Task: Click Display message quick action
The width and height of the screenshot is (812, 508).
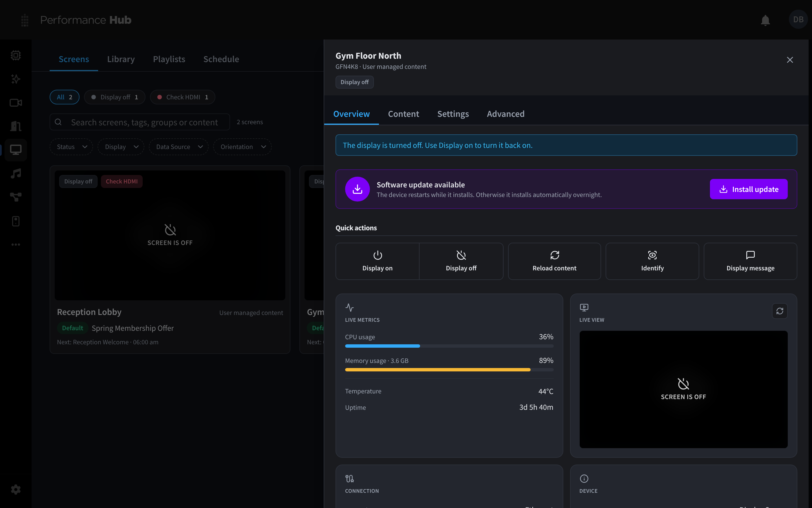Action: 750,261
